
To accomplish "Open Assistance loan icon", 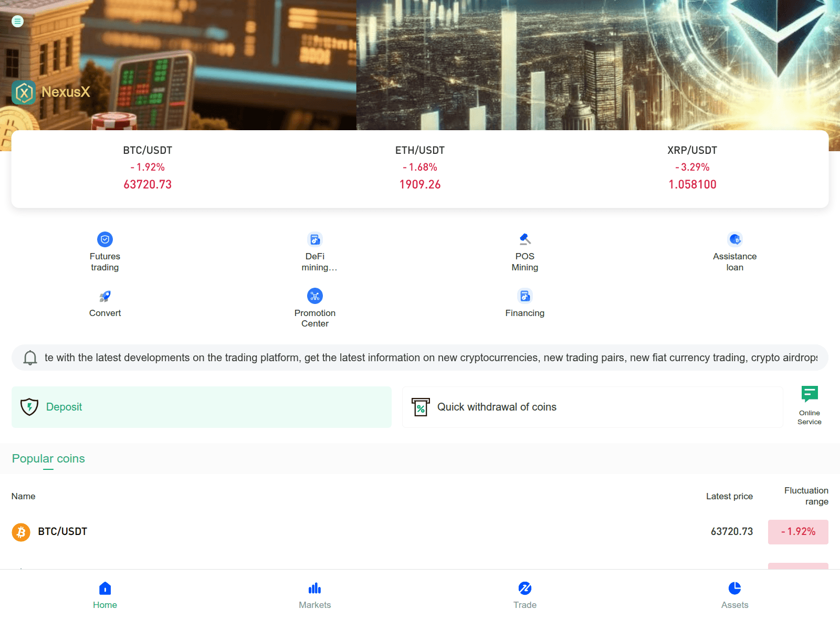I will click(x=735, y=239).
